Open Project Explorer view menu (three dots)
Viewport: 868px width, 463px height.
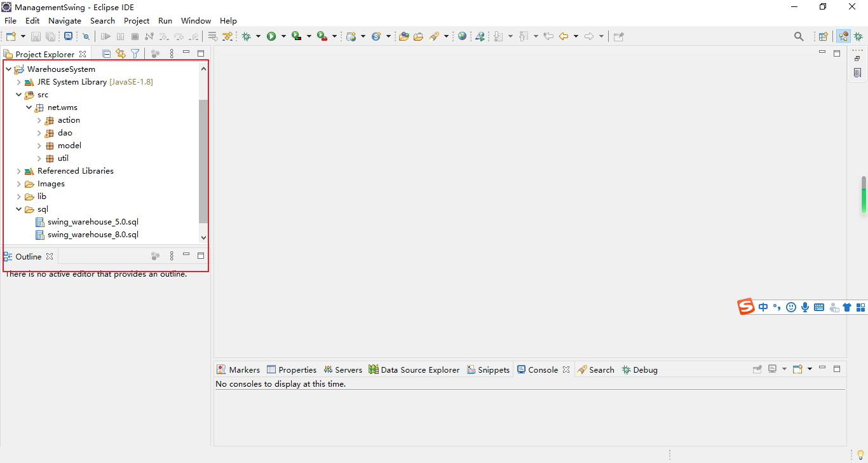click(172, 54)
